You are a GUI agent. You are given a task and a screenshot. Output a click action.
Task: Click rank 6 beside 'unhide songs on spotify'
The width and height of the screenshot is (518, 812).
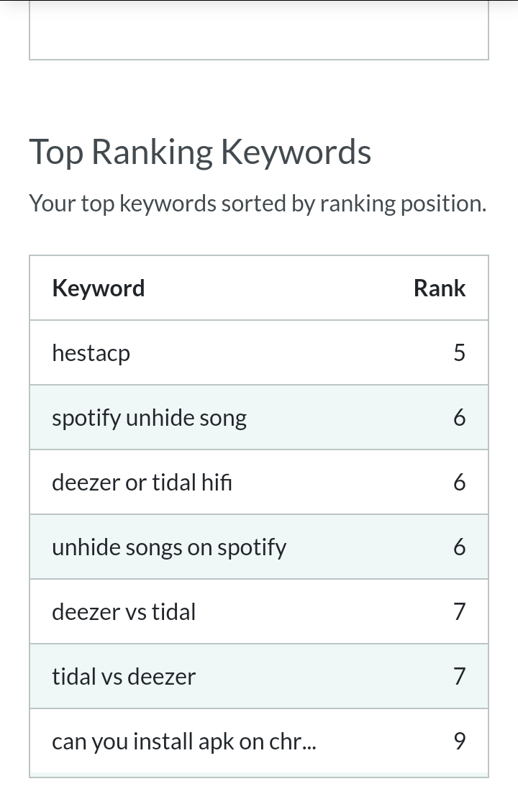tap(460, 547)
